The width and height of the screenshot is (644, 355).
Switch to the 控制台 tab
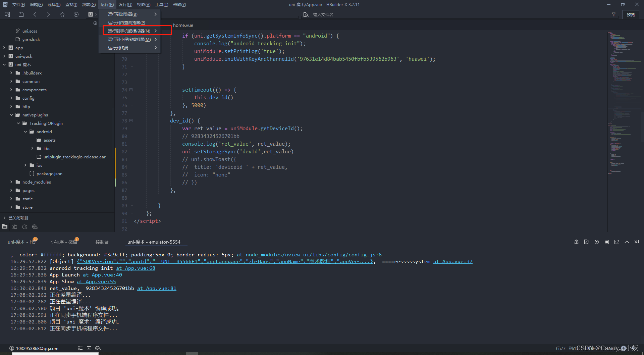(102, 242)
